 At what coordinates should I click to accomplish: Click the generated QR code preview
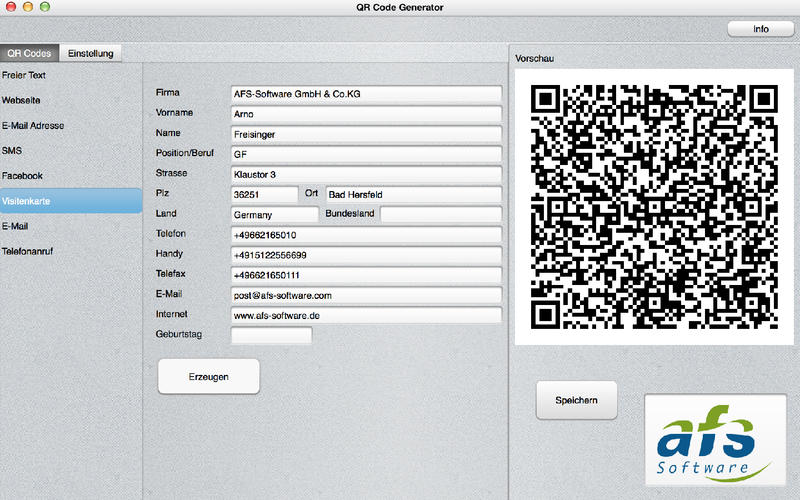654,207
